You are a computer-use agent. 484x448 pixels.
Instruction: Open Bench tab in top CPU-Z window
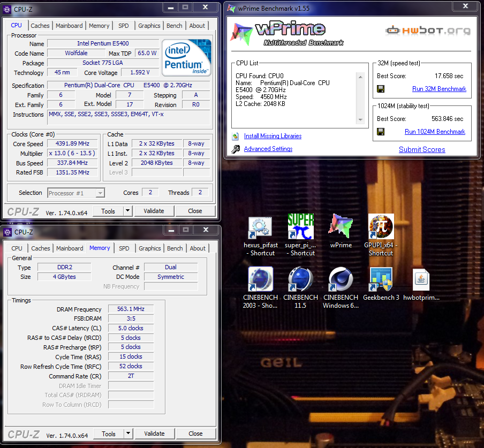[175, 26]
